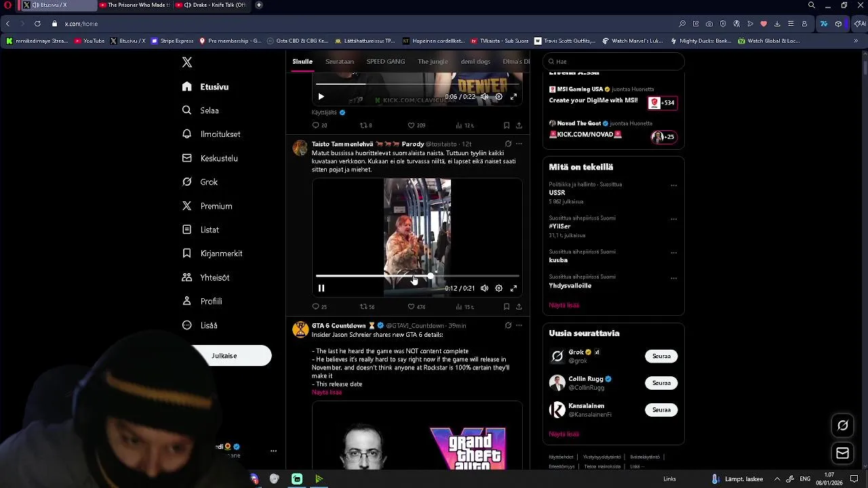Open Grok action on GTA 6 Countdown post

click(508, 325)
